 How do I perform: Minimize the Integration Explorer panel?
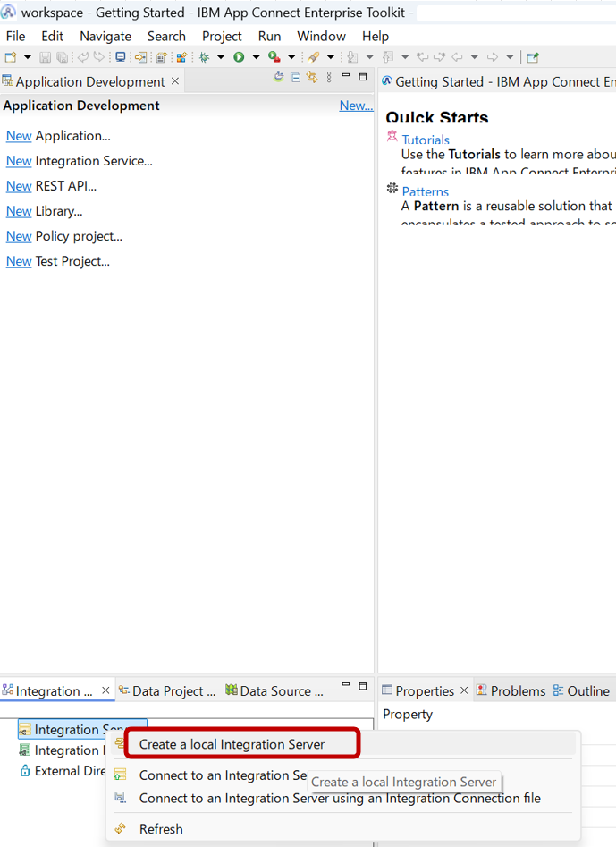pos(346,685)
